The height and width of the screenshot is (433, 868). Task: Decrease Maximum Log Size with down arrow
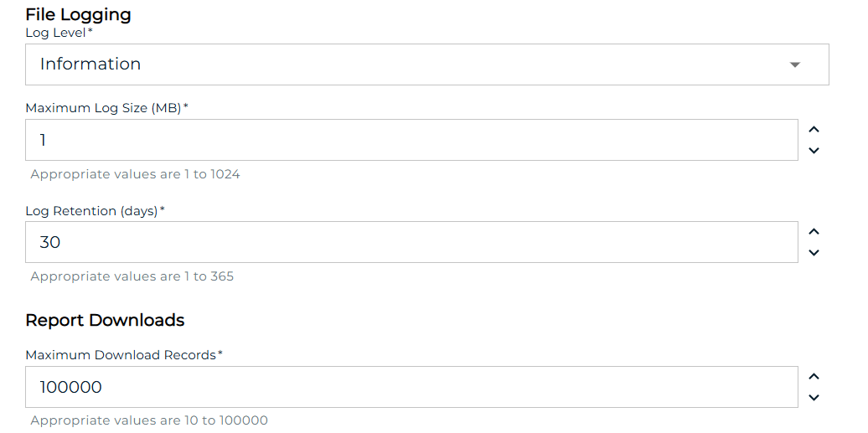click(x=814, y=151)
